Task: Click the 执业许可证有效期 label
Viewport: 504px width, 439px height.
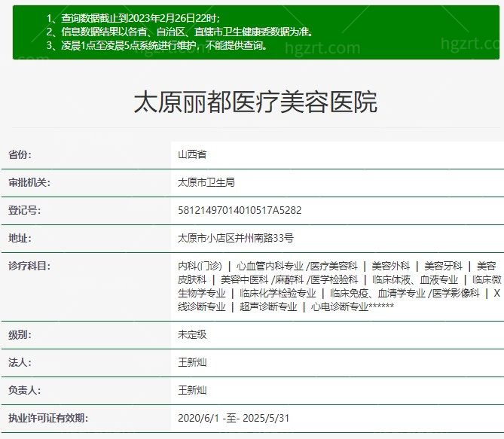Action: pos(48,419)
